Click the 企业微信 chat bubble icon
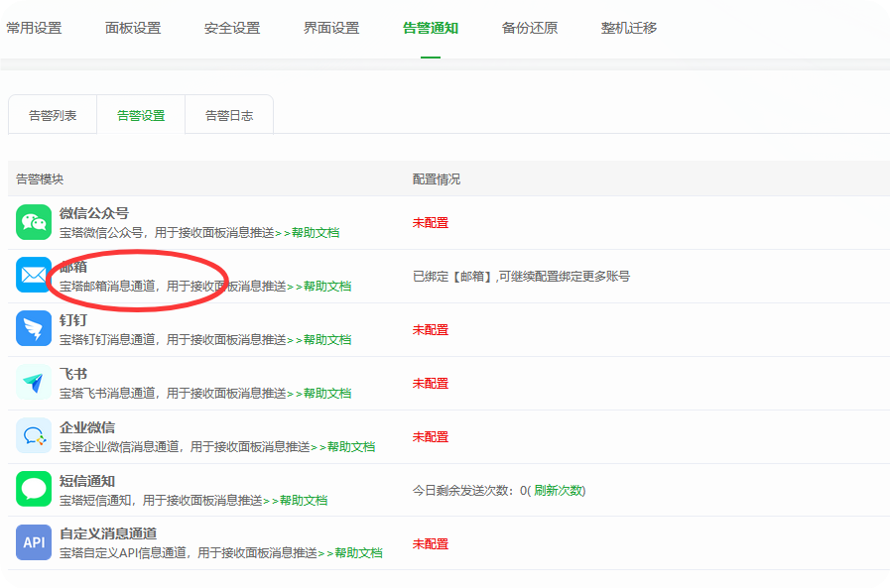 (34, 436)
